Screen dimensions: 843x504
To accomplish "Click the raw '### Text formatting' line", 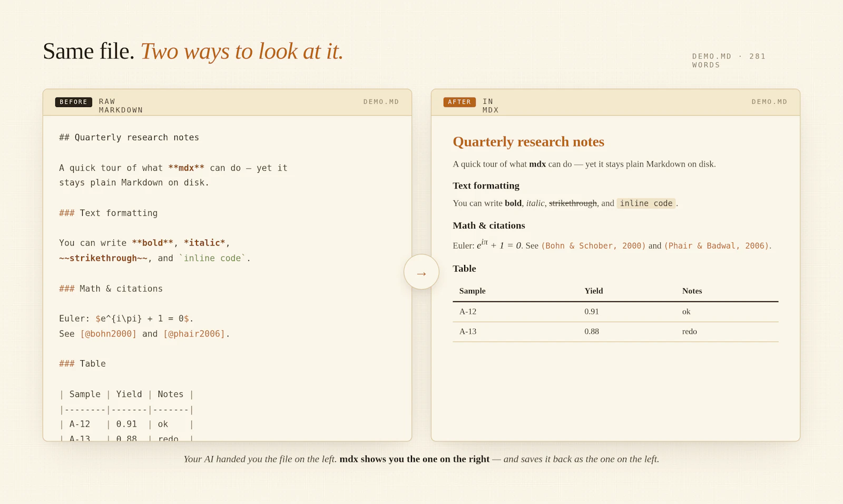I will [x=109, y=213].
